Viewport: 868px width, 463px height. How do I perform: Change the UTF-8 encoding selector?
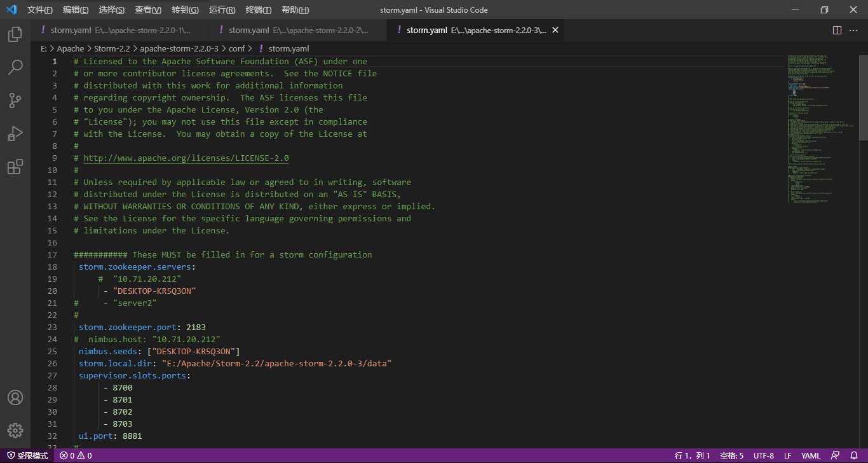763,455
